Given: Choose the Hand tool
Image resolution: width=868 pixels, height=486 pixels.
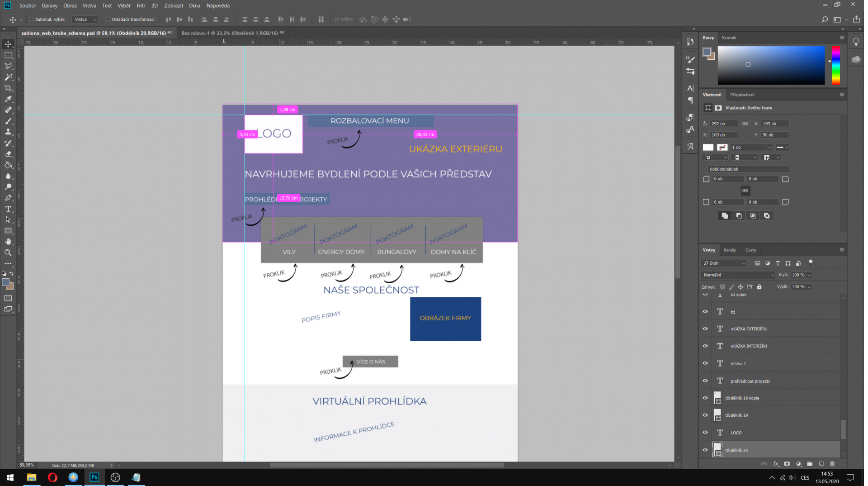Looking at the screenshot, I should tap(8, 242).
